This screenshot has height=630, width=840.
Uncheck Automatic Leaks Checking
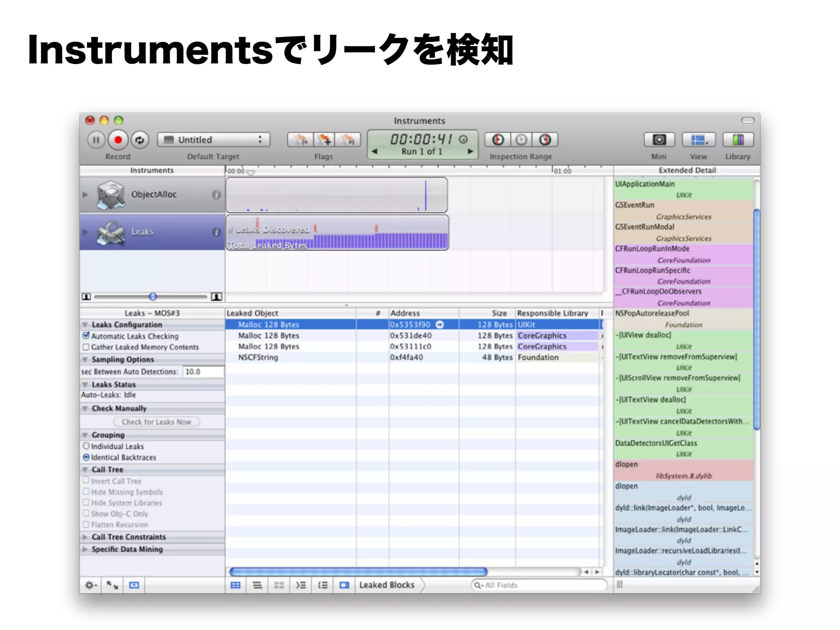[x=86, y=336]
